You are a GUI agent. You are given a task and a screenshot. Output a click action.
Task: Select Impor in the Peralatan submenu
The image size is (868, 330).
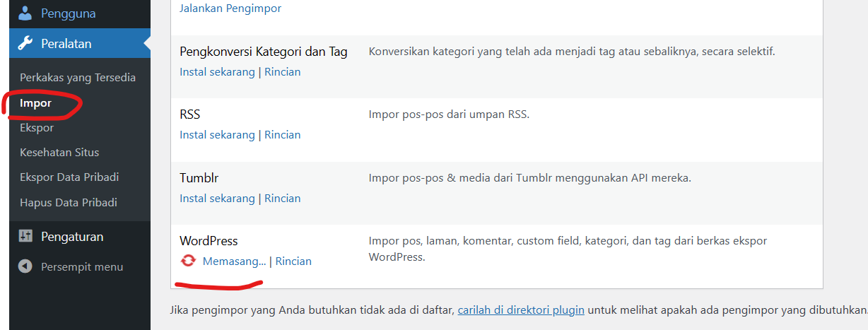(35, 102)
